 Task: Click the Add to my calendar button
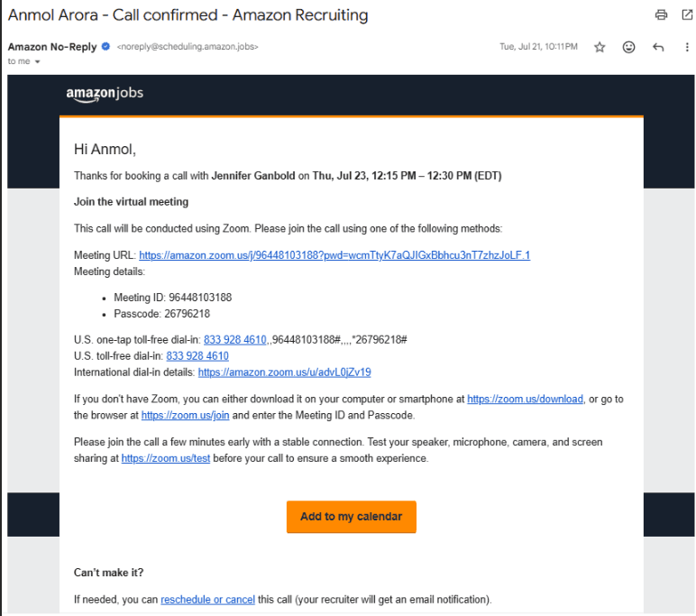click(x=351, y=517)
